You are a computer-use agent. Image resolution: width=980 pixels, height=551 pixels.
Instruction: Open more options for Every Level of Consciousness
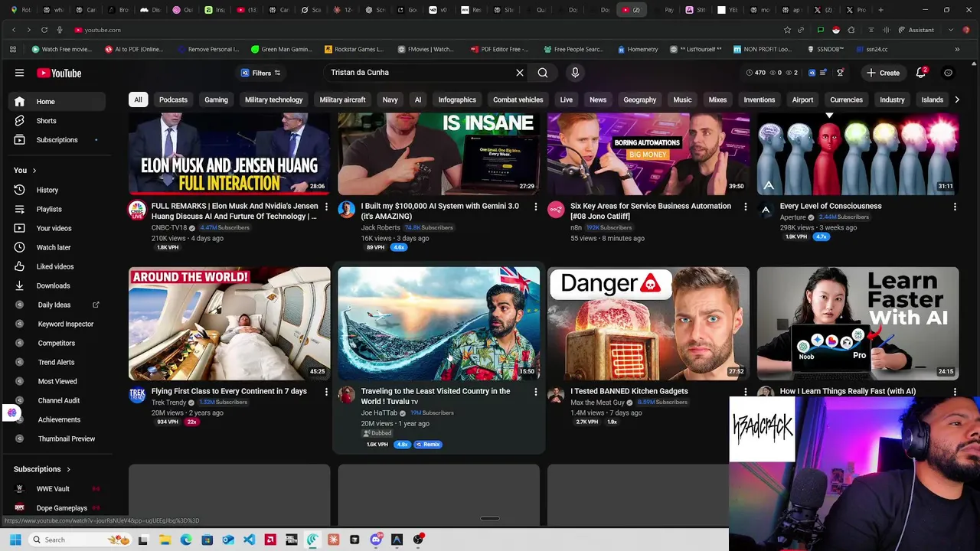tap(955, 207)
